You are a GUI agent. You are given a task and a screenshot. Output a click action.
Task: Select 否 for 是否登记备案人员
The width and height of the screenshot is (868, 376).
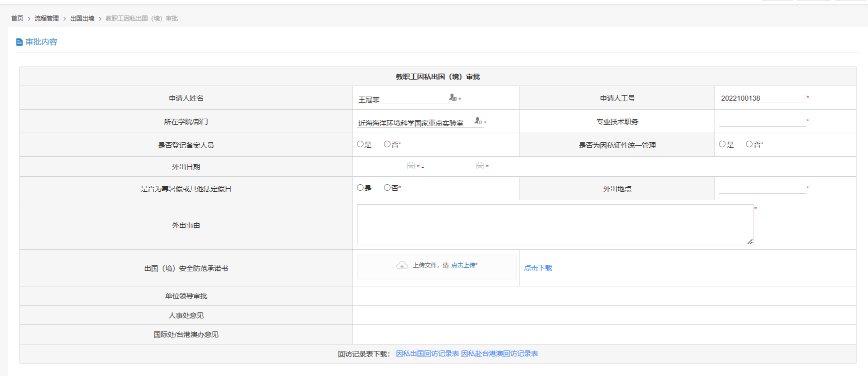tap(387, 144)
